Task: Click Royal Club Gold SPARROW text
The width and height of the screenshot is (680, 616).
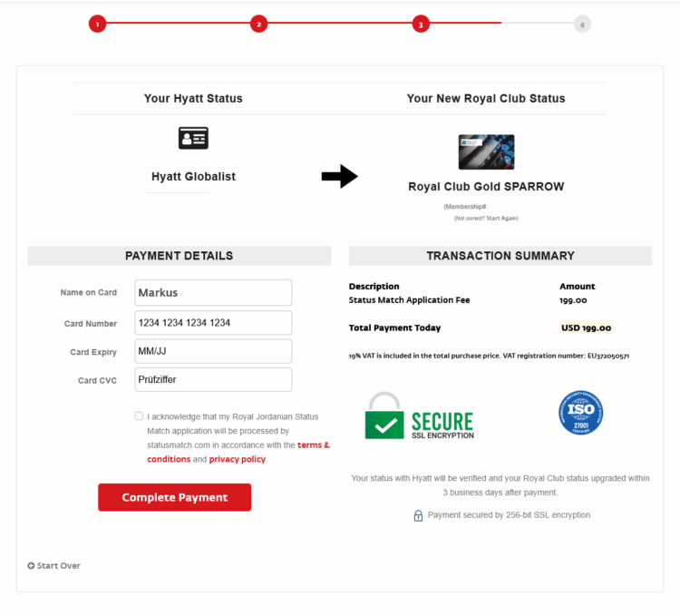Action: pos(486,187)
